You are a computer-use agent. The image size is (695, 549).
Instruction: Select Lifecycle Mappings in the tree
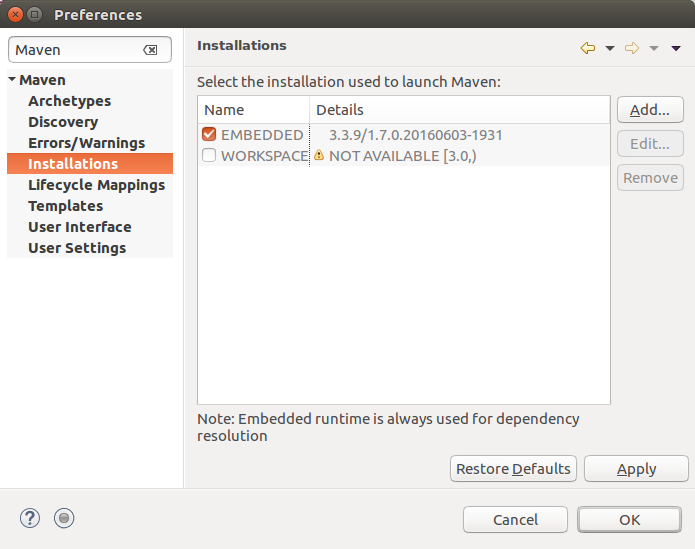point(97,185)
